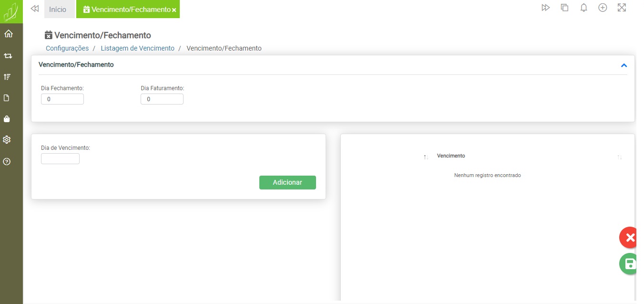Open the notifications bell

[583, 8]
